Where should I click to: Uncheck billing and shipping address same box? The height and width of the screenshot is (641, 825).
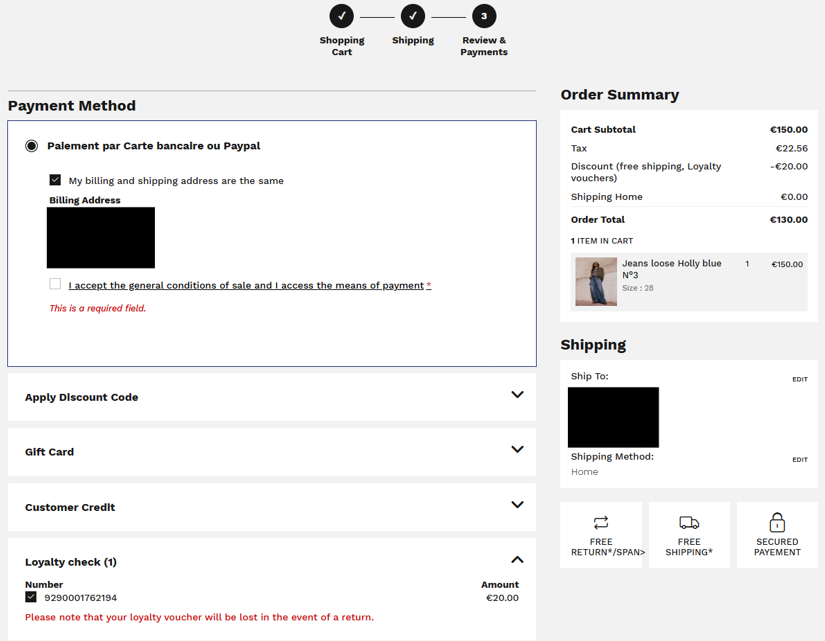point(55,180)
